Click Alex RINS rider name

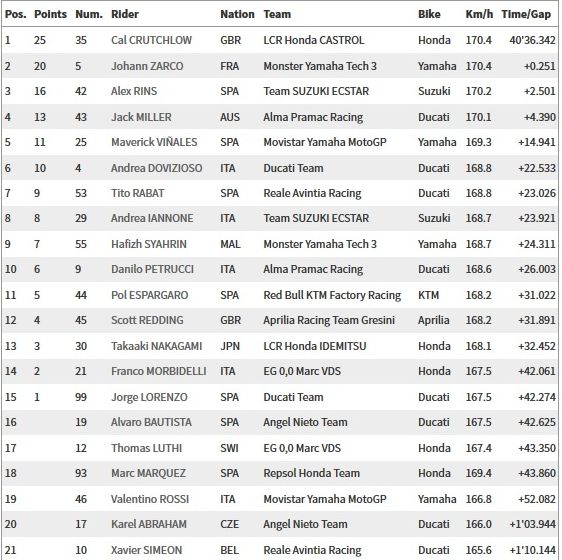click(x=134, y=91)
